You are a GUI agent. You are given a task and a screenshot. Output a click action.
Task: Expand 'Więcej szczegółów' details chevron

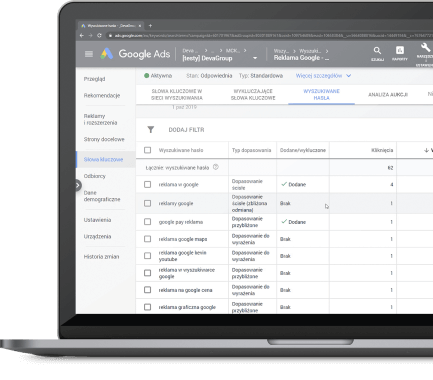349,76
